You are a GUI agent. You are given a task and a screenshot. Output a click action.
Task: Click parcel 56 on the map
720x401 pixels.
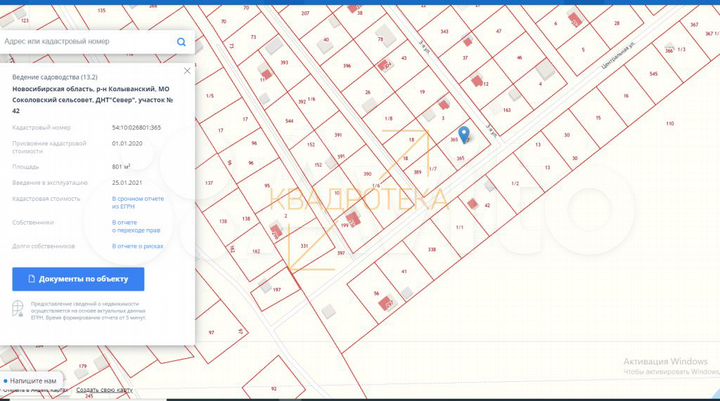coord(377,294)
